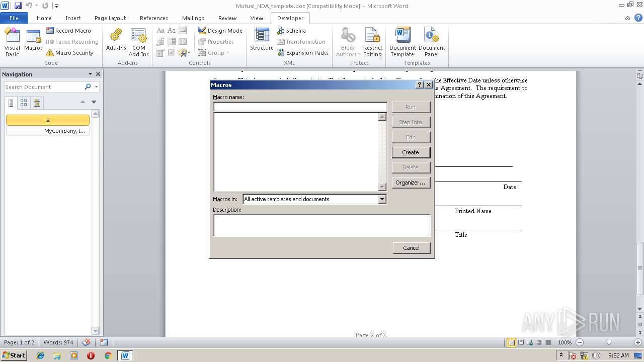Screen dimensions: 644x362
Task: Open Navigation pane options arrow
Action: (x=90, y=74)
